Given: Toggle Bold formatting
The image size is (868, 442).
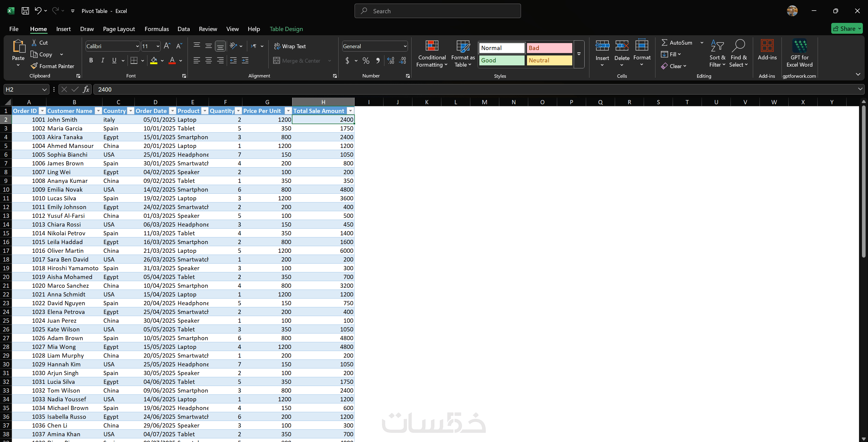Looking at the screenshot, I should click(x=91, y=61).
